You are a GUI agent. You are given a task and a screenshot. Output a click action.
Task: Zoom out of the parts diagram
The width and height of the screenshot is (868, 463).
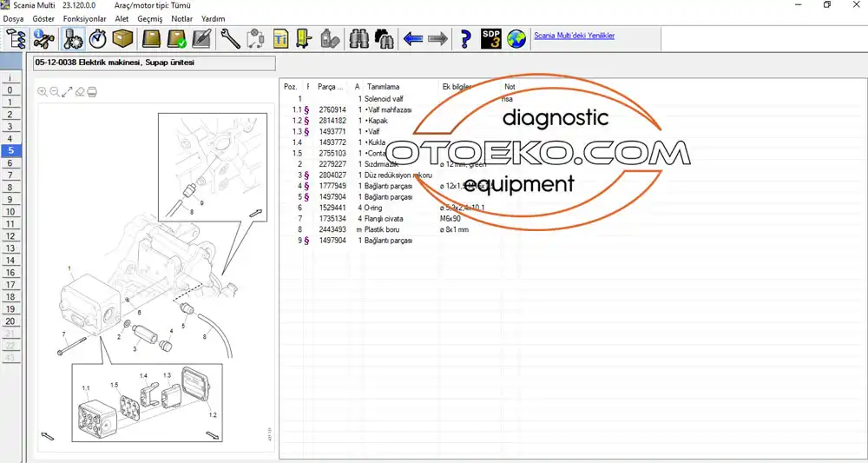coord(55,91)
